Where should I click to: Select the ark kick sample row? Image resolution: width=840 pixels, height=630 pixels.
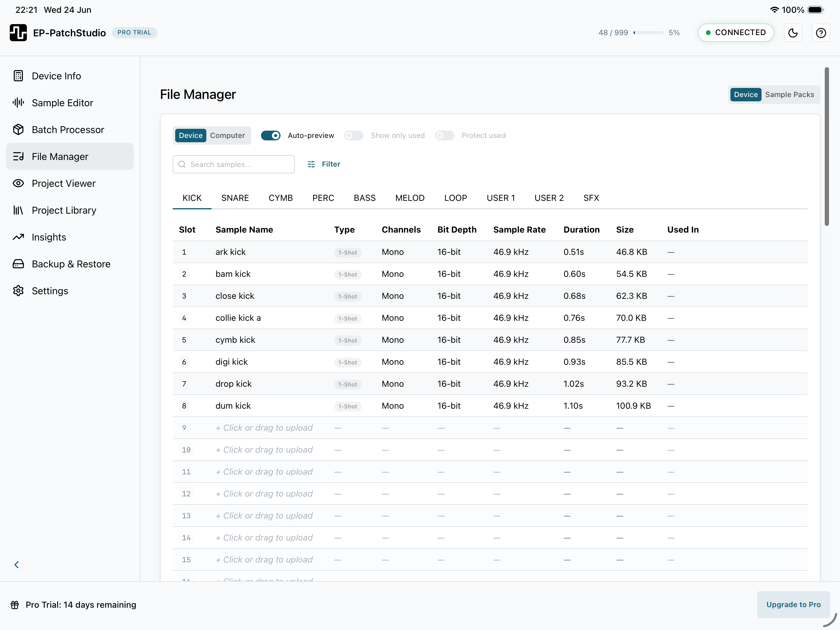click(x=490, y=252)
